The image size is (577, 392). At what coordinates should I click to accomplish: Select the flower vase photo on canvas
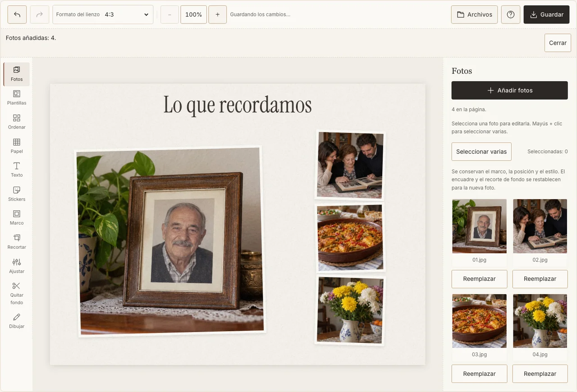(x=350, y=310)
